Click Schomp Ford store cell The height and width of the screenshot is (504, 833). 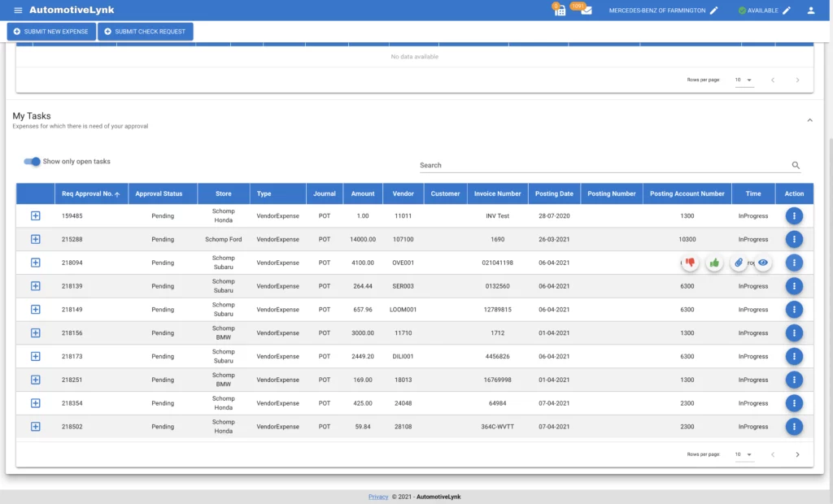[x=223, y=239]
